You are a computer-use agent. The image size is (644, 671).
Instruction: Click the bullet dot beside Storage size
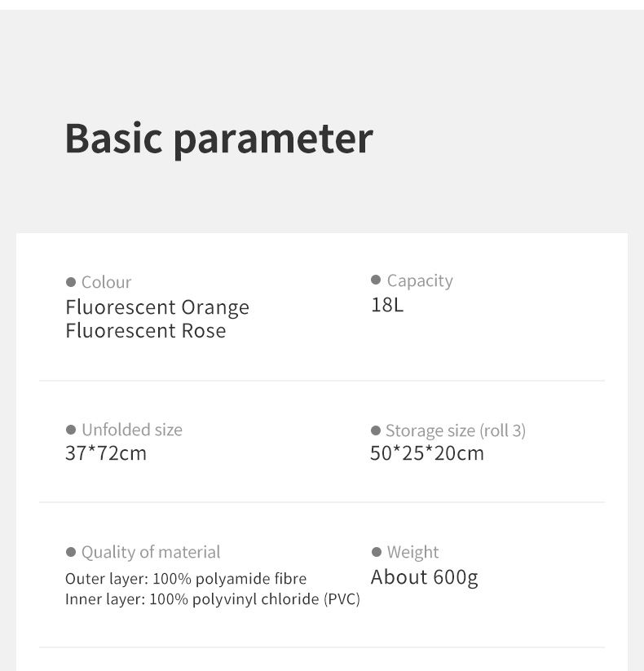pyautogui.click(x=376, y=430)
